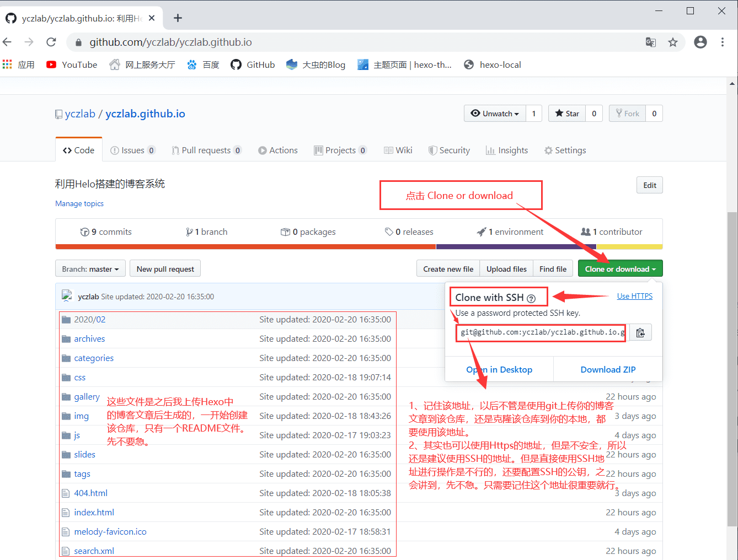This screenshot has height=560, width=738.
Task: Open the Pull requests tab
Action: pos(206,150)
